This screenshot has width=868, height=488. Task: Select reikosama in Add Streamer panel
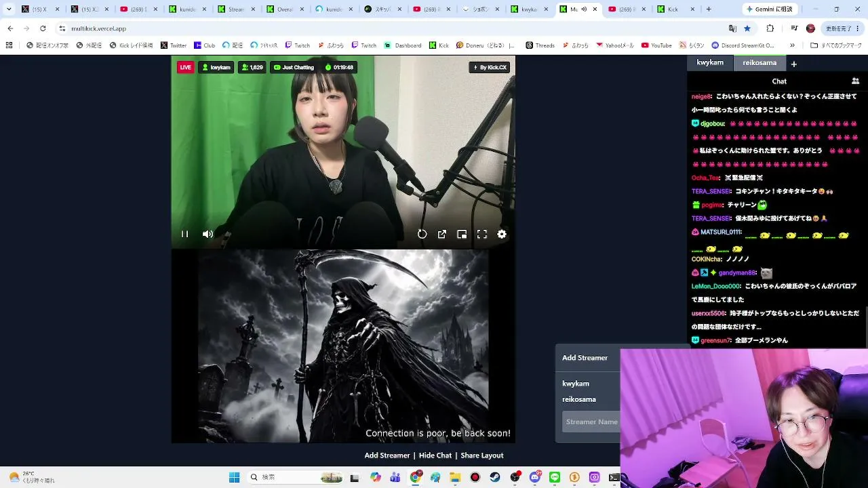[x=579, y=399]
